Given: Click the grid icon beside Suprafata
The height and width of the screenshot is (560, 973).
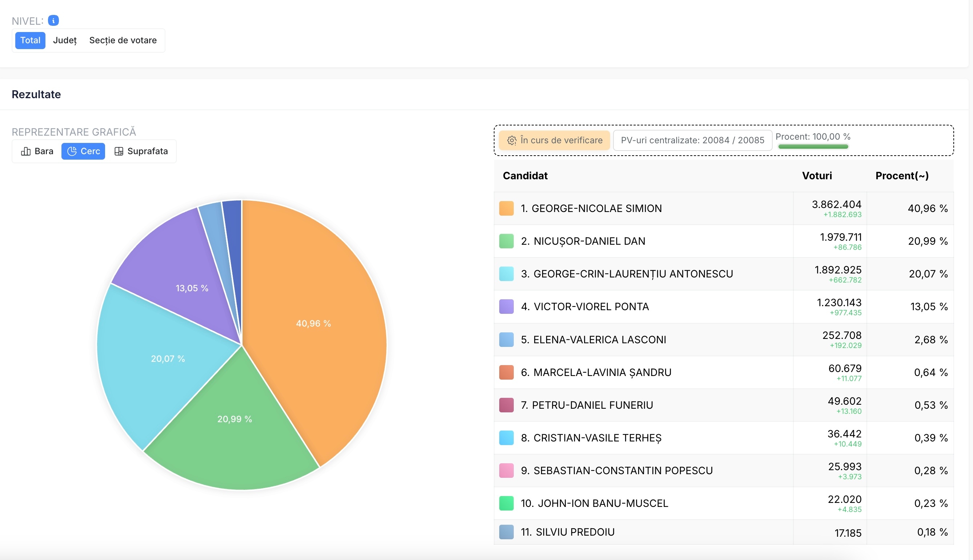Looking at the screenshot, I should point(119,151).
